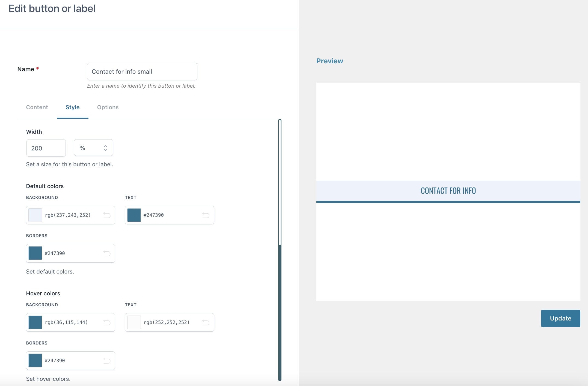Click the Update button
The width and height of the screenshot is (588, 386).
[560, 318]
